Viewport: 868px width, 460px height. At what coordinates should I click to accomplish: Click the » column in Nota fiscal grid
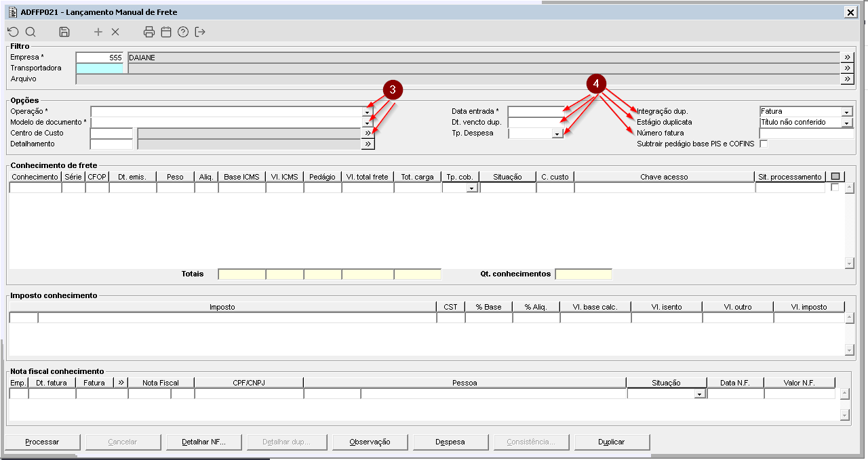tap(121, 383)
